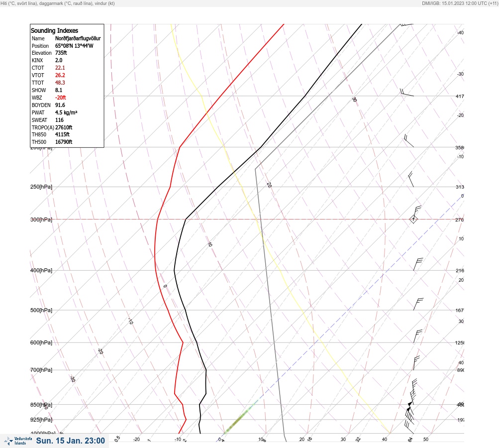The height and width of the screenshot is (448, 499).
Task: Click the CTOT value 22.1
Action: pos(60,68)
